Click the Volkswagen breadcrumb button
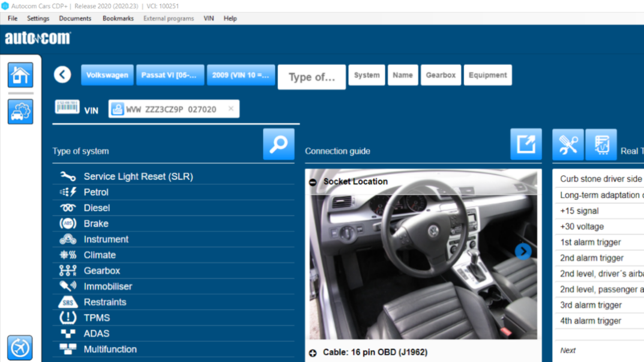644x362 pixels. (107, 75)
